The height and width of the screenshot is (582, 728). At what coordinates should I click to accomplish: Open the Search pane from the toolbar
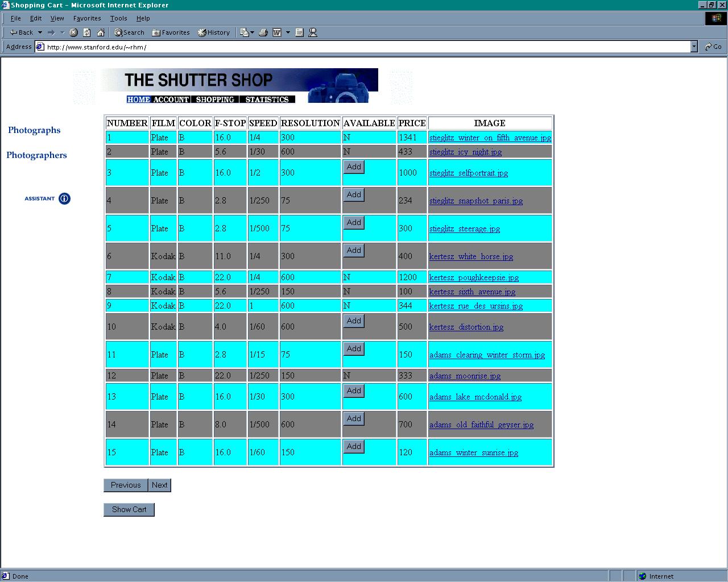click(x=129, y=32)
